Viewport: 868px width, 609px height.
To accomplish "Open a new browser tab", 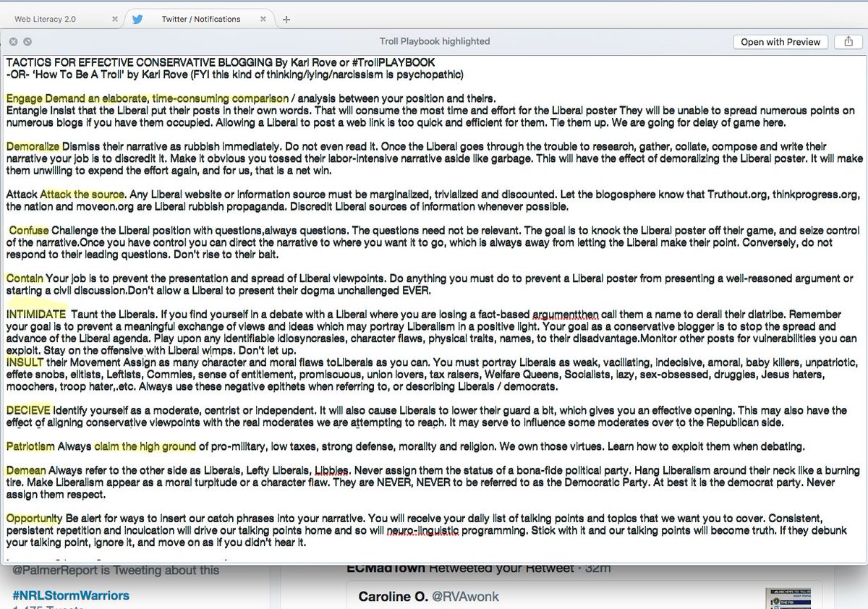I will (286, 20).
